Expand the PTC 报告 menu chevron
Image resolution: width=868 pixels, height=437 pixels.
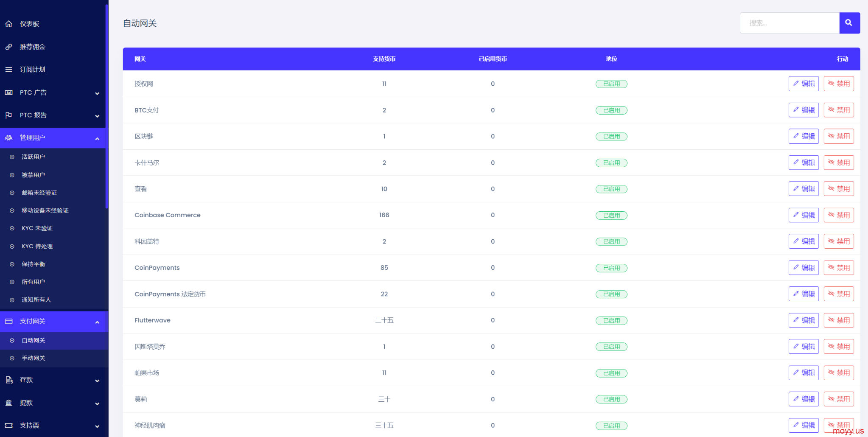97,116
